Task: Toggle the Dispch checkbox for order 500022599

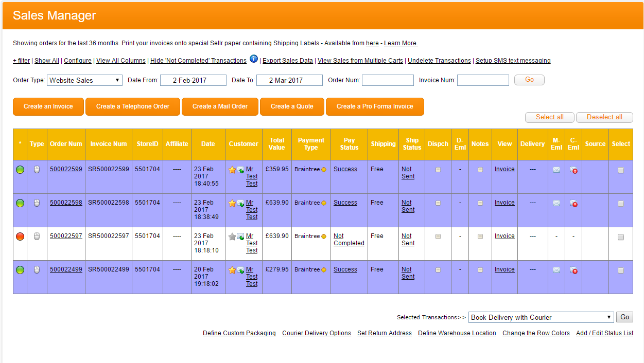Action: click(x=438, y=170)
